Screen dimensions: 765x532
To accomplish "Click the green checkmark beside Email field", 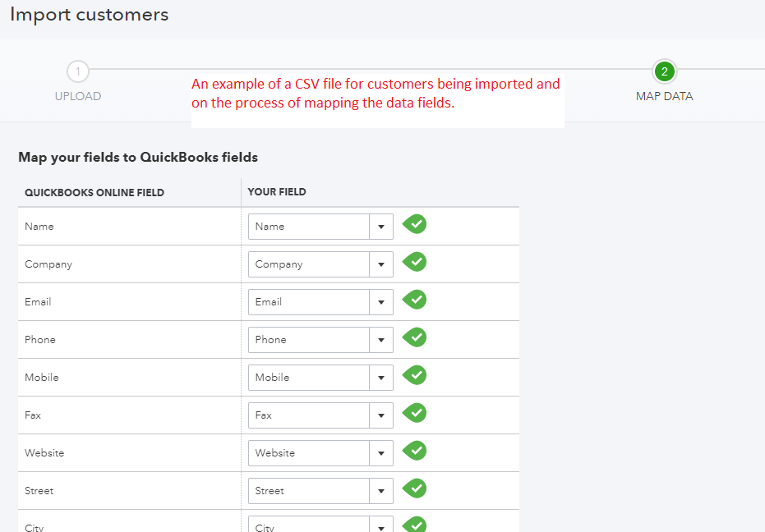I will click(415, 300).
